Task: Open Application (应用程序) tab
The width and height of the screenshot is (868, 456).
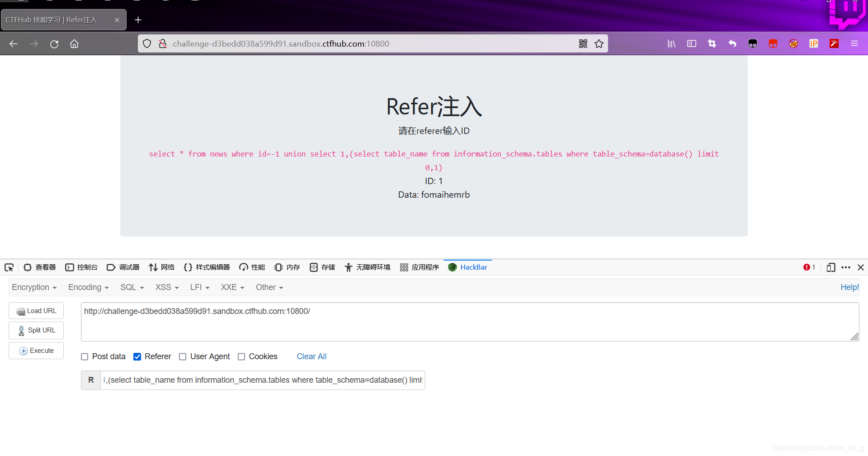Action: tap(420, 267)
